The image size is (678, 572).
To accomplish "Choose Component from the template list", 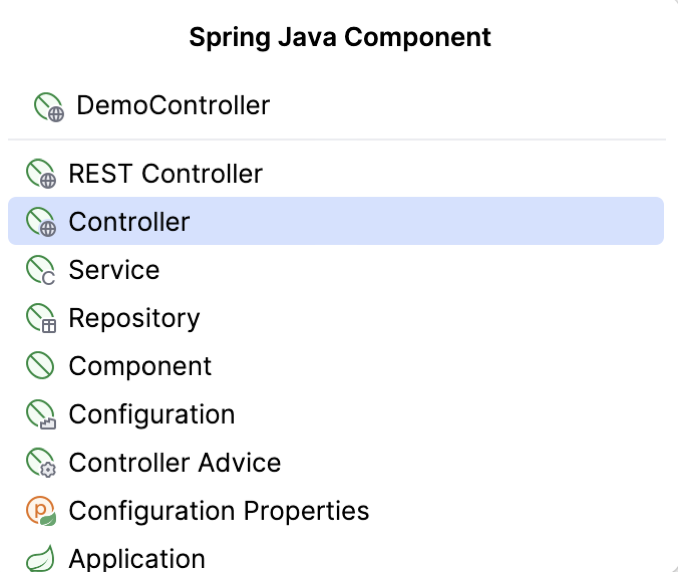I will [140, 366].
